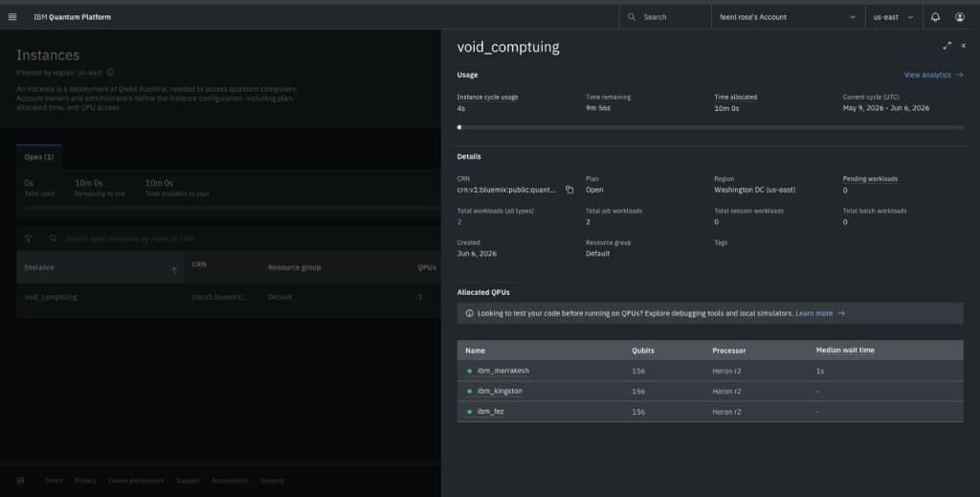The width and height of the screenshot is (980, 497).
Task: Copy the CRN to clipboard
Action: tap(569, 190)
